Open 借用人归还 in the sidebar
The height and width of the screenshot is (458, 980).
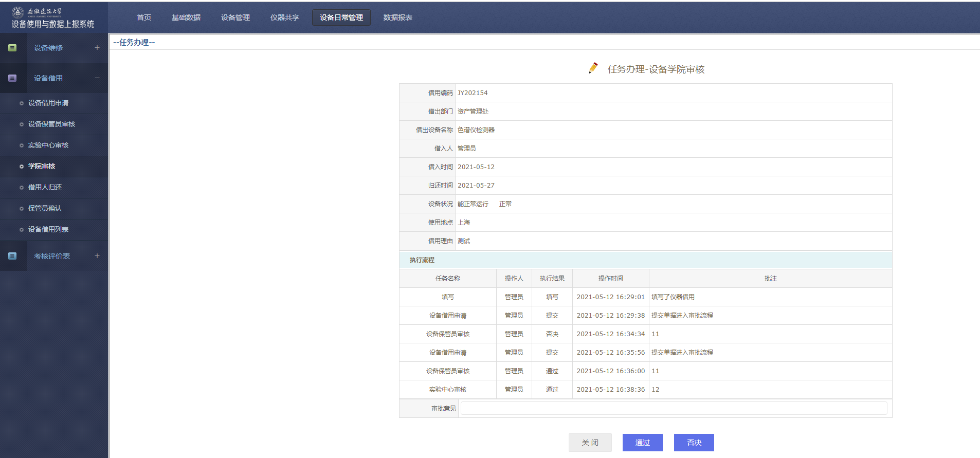[45, 187]
